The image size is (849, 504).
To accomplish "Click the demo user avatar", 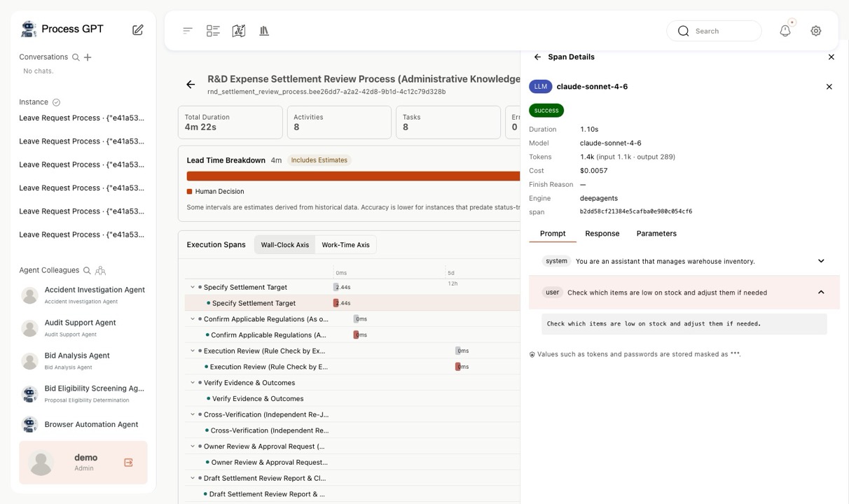I will point(41,463).
